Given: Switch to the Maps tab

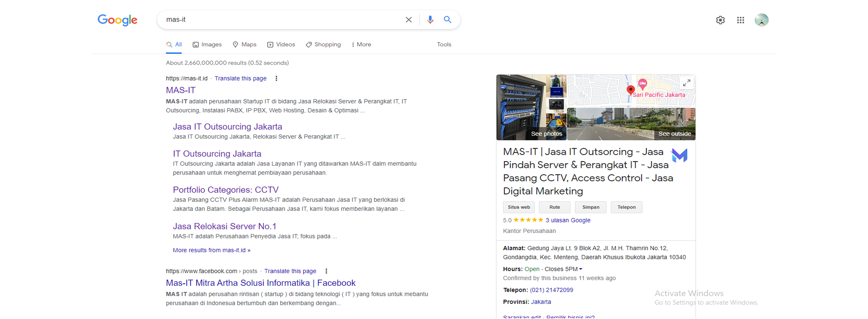Looking at the screenshot, I should tap(245, 45).
